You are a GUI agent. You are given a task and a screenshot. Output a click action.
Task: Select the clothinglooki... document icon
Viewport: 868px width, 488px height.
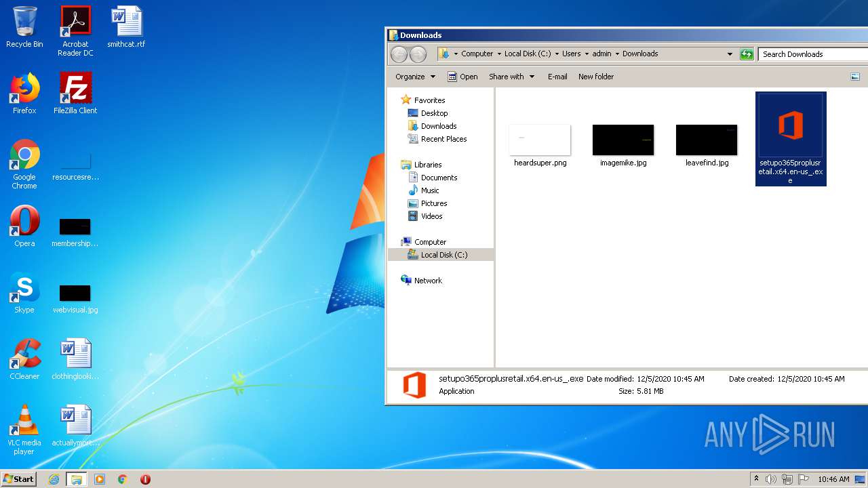click(75, 359)
